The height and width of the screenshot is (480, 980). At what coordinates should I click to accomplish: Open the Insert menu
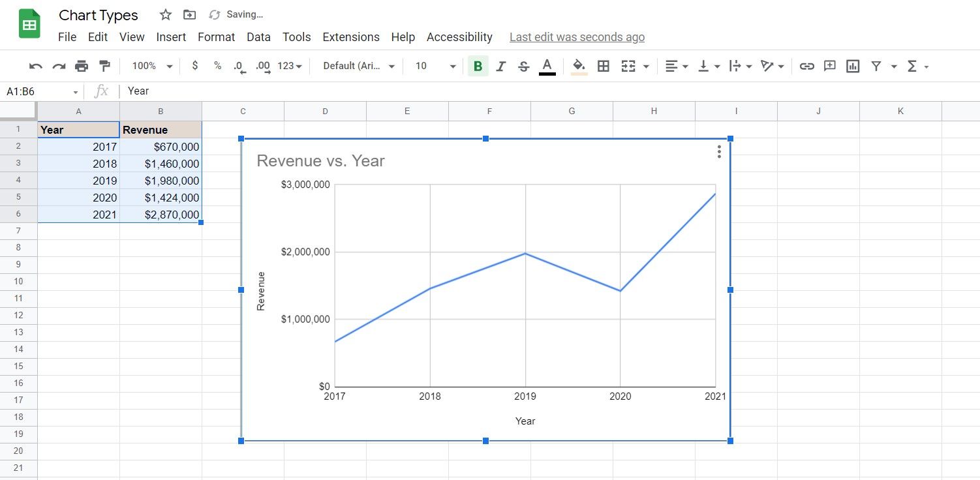coord(171,37)
